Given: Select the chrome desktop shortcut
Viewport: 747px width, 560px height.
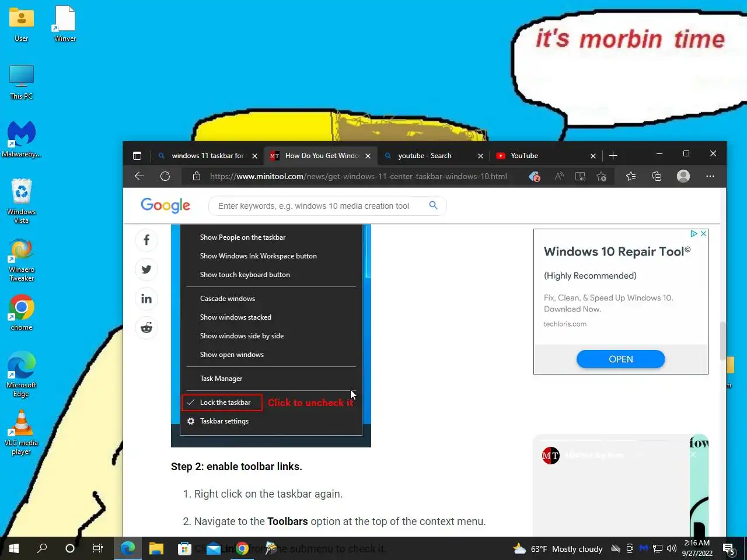Looking at the screenshot, I should [x=22, y=313].
